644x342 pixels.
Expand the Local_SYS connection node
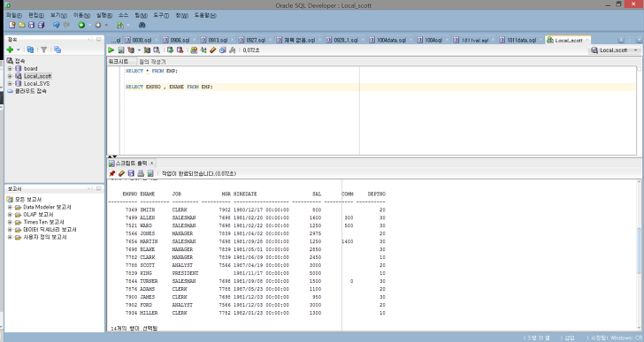click(x=10, y=83)
